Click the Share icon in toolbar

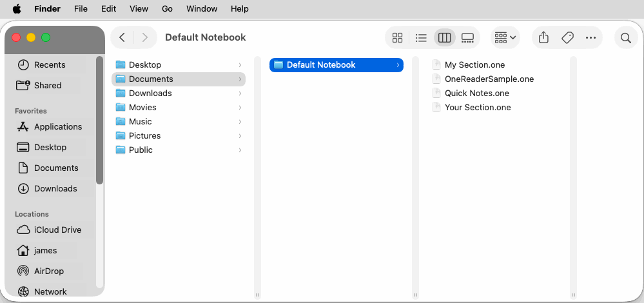[543, 38]
